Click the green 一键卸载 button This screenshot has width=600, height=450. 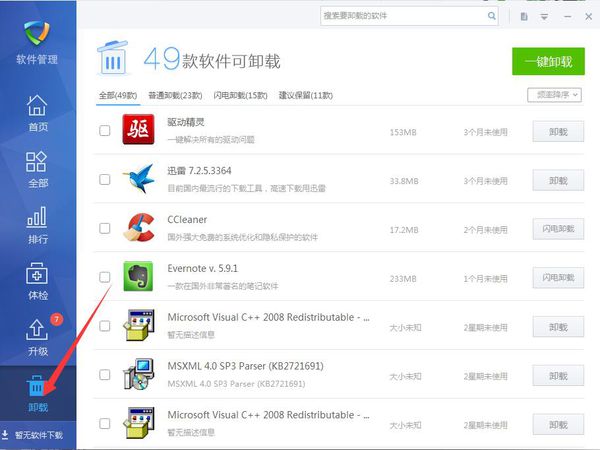pos(548,61)
